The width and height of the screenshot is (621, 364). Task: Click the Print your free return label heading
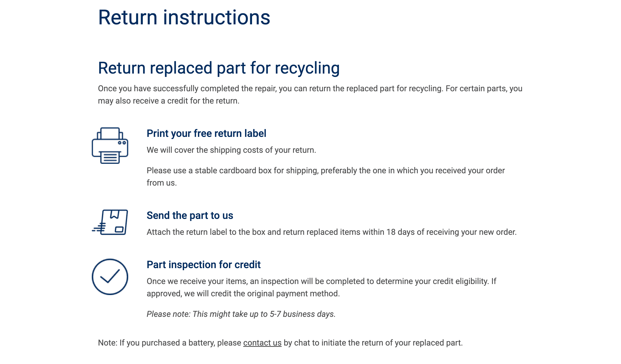coord(206,133)
